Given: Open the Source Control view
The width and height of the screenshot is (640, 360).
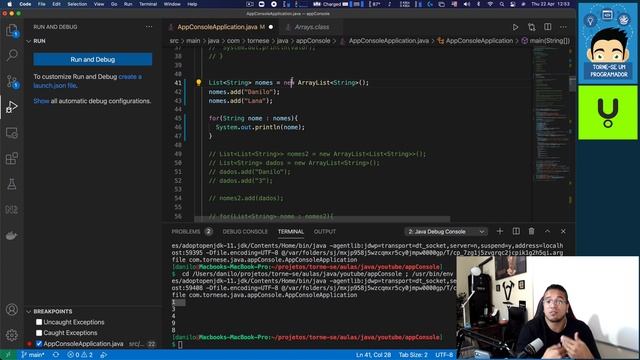Looking at the screenshot, I should click(12, 81).
